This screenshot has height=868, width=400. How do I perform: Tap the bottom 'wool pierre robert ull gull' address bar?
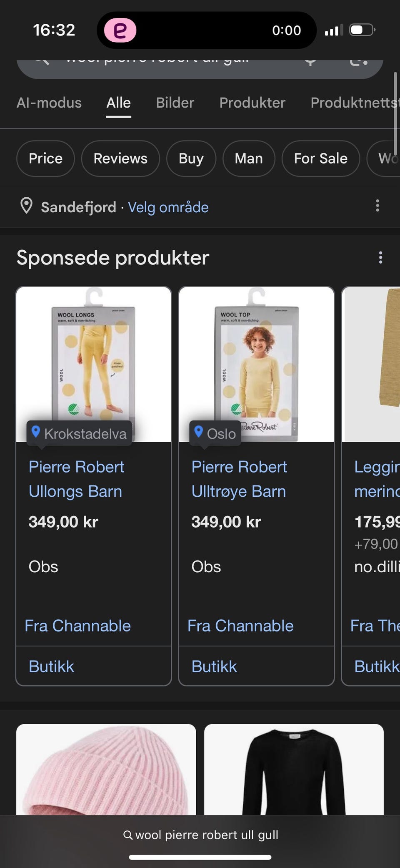tap(200, 835)
